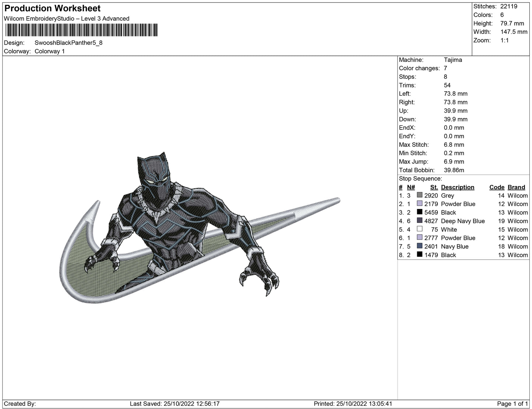This screenshot has height=409, width=532.
Task: Click code 19 in the Deep Navy Blue row
Action: coord(501,221)
